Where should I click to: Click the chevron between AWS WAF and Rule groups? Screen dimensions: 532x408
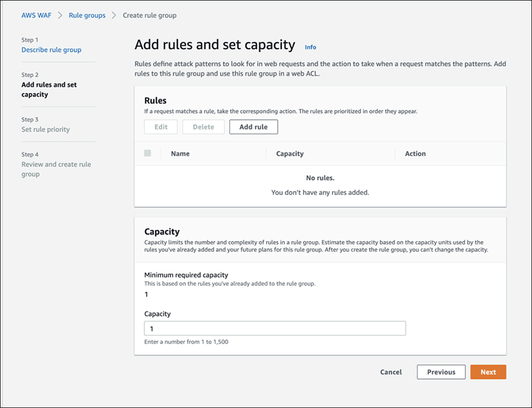pyautogui.click(x=61, y=15)
